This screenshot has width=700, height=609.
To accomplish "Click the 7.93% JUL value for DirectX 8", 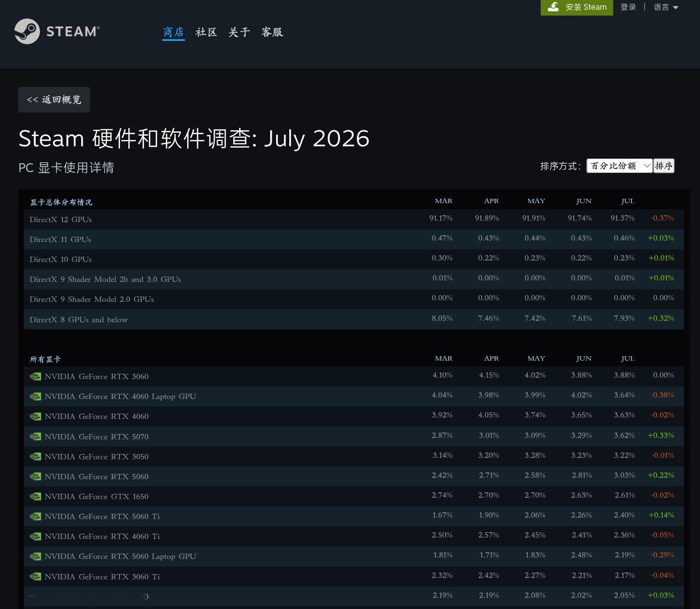I will [x=624, y=318].
